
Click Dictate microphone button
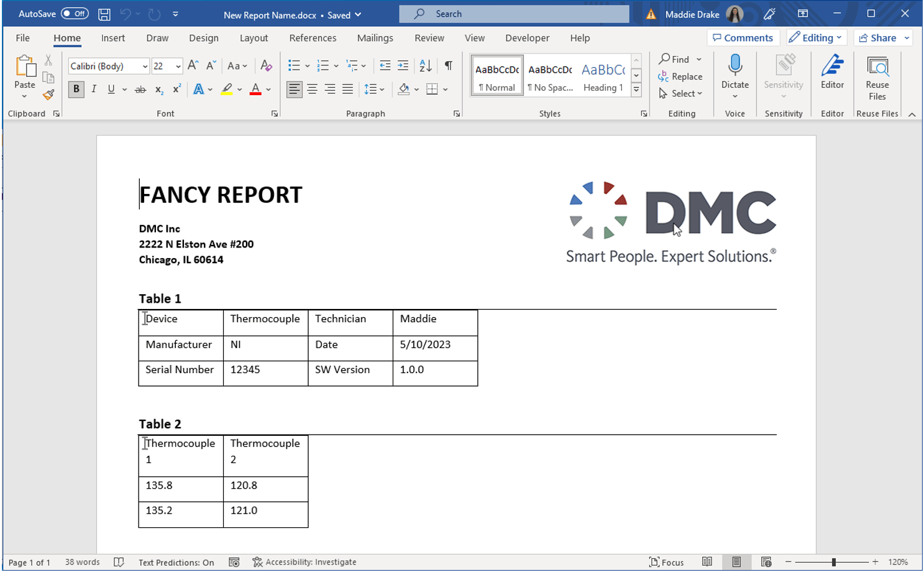click(735, 71)
